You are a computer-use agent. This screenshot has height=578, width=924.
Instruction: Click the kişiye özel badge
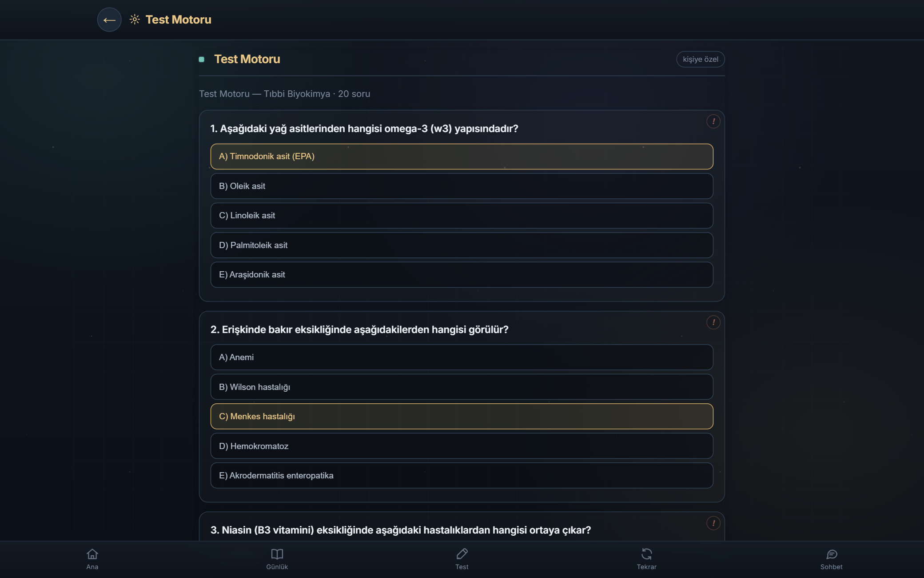701,59
